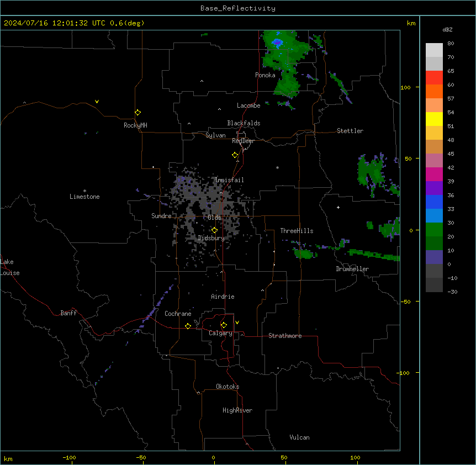The image size is (476, 465).
Task: Click the blue storm core north of Ponoka
Action: (277, 42)
